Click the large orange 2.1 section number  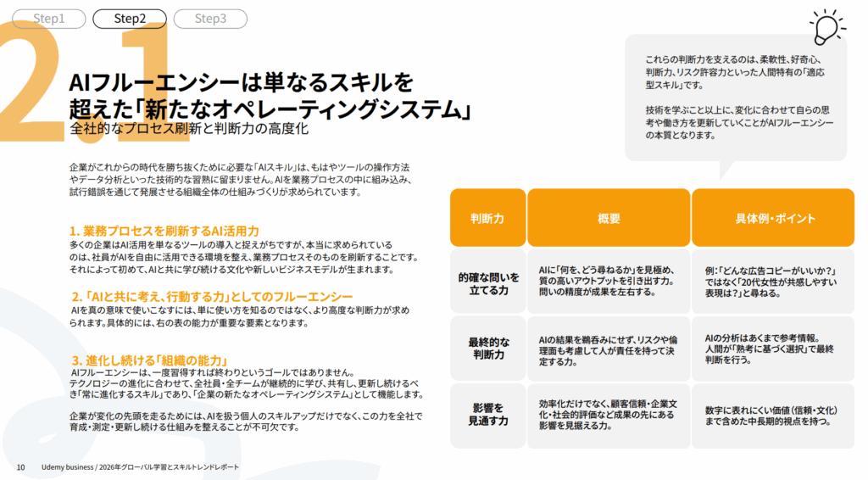click(x=85, y=76)
